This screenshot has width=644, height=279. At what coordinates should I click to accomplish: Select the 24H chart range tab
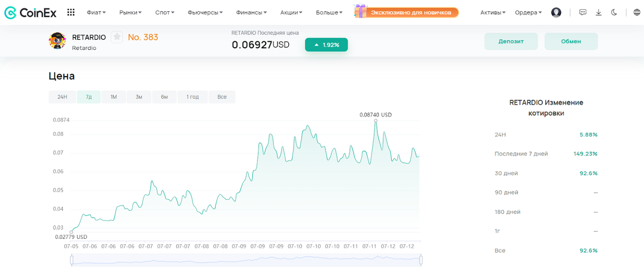pyautogui.click(x=62, y=97)
